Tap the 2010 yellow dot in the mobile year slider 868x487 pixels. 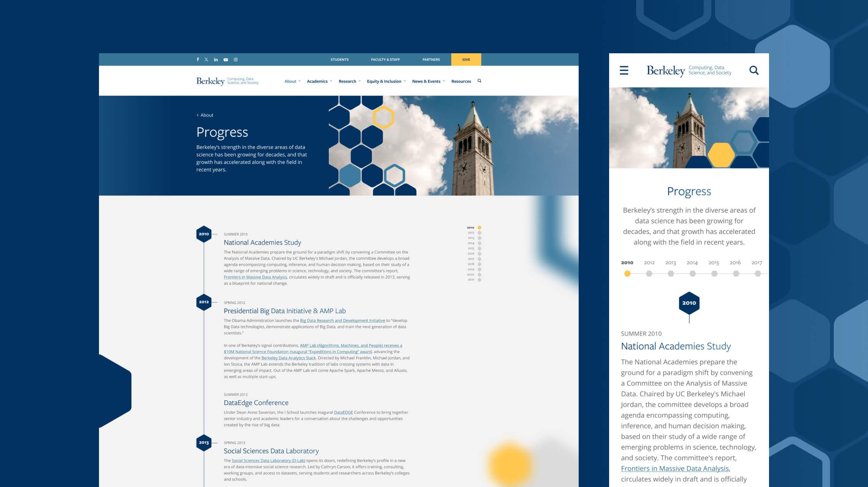pyautogui.click(x=627, y=274)
